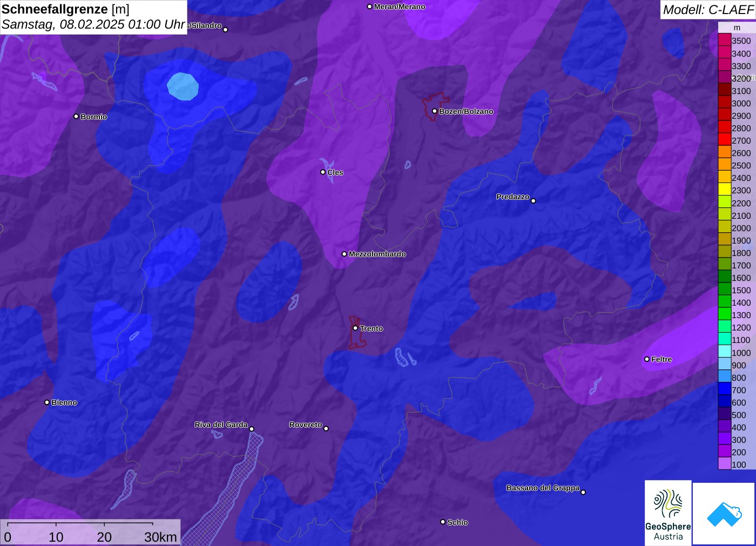Screen dimensions: 756x546
Task: Click the legend unit header m
Action: click(x=737, y=28)
